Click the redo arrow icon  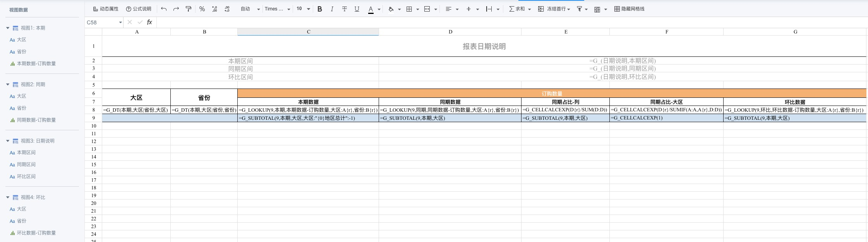(x=176, y=9)
